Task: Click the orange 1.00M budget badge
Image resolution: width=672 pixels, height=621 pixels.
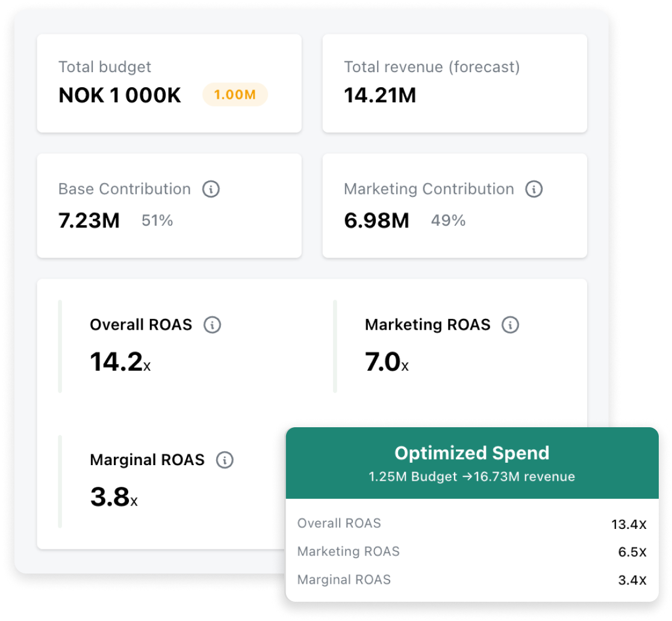Action: [x=235, y=95]
